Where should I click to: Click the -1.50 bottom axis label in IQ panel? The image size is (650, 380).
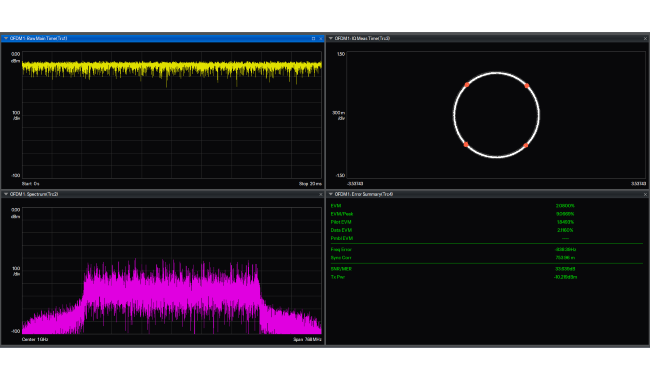(x=340, y=176)
